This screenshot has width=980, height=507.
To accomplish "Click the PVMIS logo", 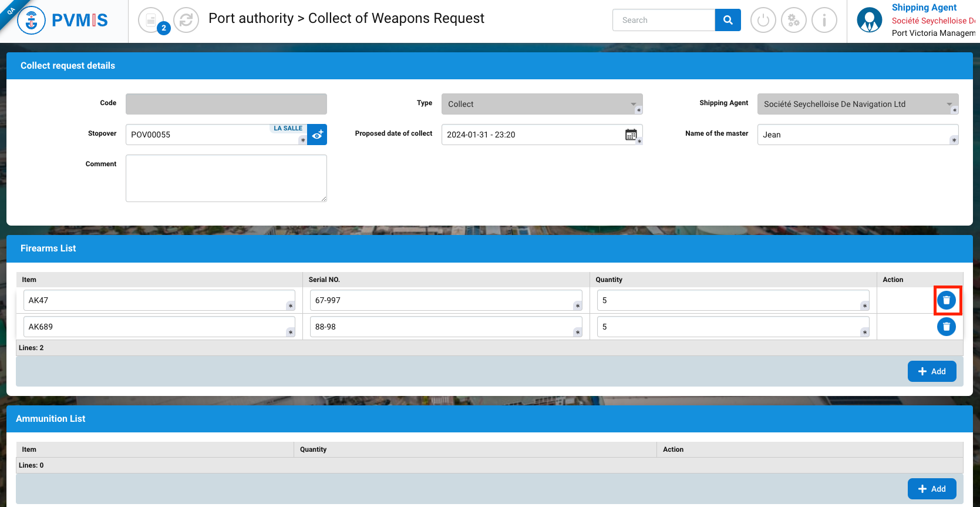I will 63,21.
